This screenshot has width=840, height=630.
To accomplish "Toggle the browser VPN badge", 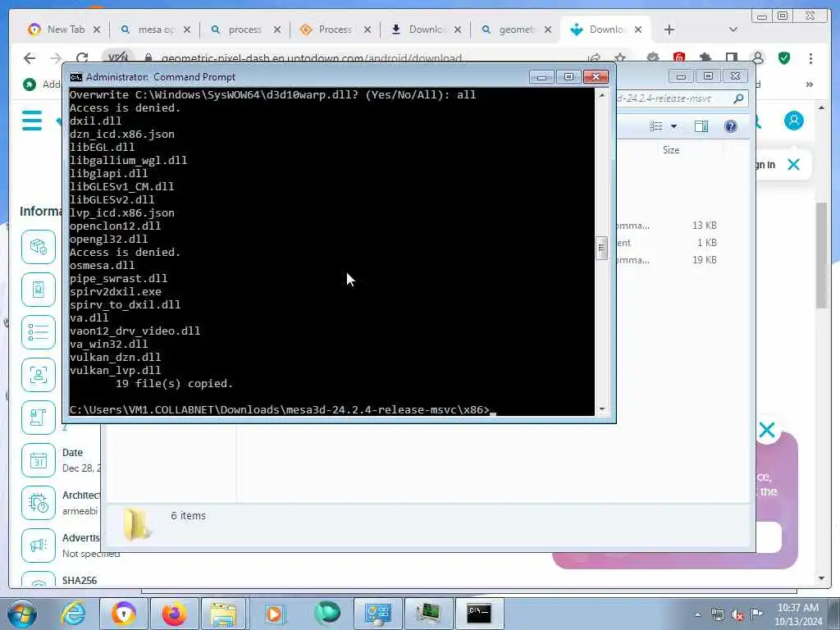I will (x=117, y=57).
